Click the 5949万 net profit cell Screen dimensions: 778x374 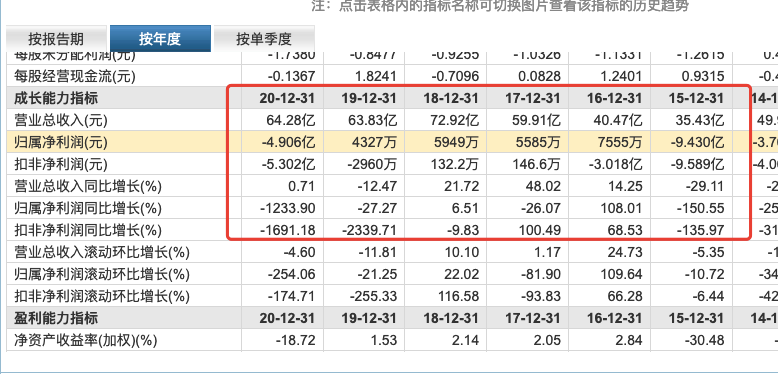coord(457,142)
